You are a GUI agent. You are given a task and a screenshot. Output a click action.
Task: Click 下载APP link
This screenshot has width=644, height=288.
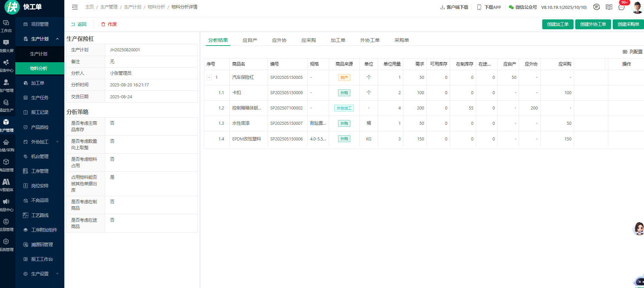(489, 7)
